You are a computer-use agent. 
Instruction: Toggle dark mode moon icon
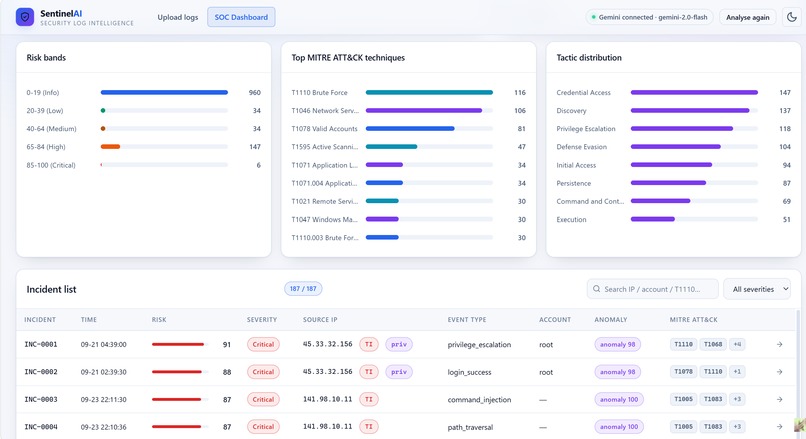click(x=792, y=17)
